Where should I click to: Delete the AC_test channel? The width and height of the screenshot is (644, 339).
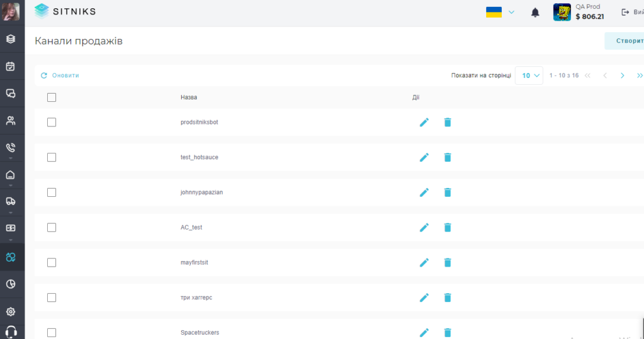[x=448, y=227]
